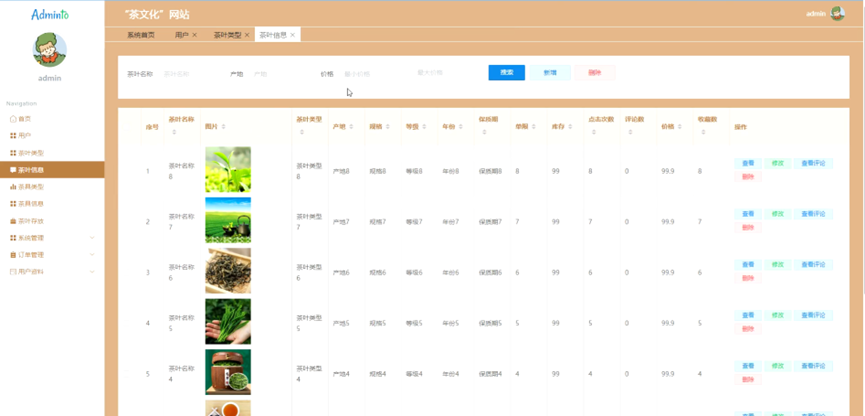Click the 保质期7 cell
This screenshot has width=865, height=416.
tap(490, 222)
